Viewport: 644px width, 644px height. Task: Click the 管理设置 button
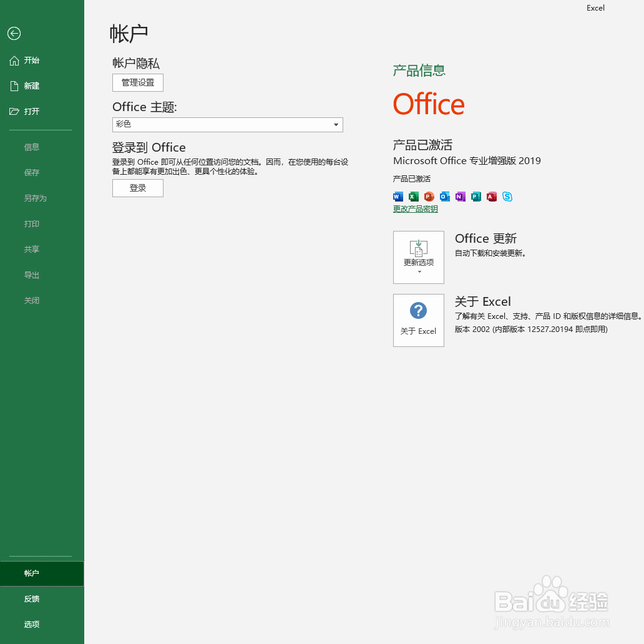point(138,82)
